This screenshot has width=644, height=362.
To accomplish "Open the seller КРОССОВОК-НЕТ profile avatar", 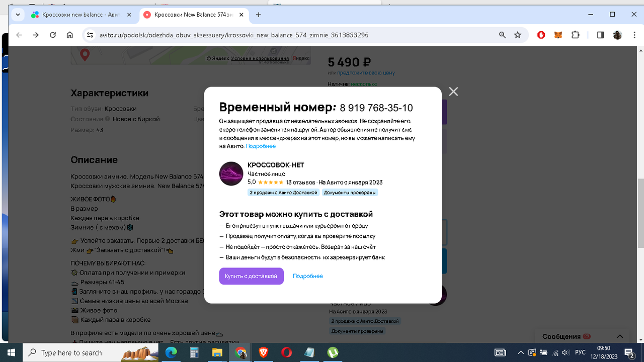I will 231,173.
